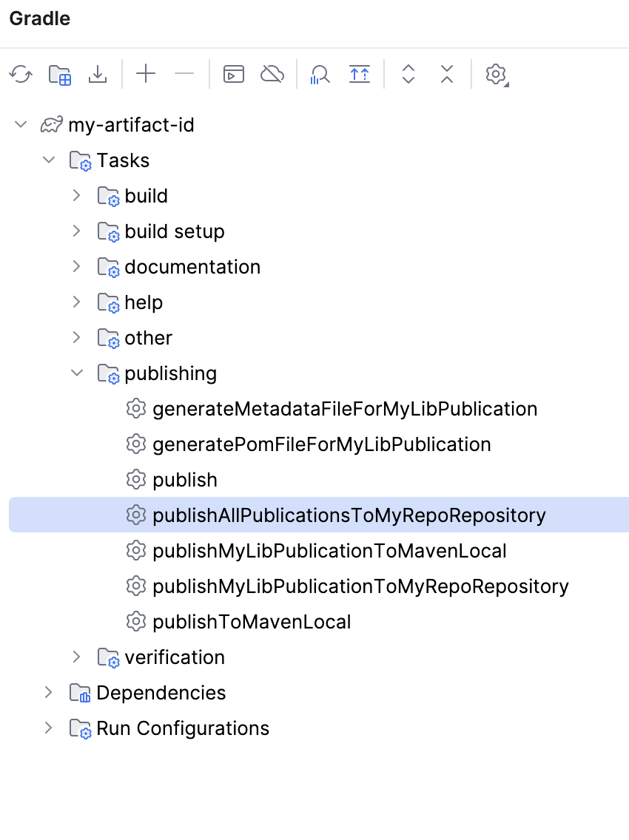This screenshot has height=840, width=629.
Task: Select publishAllPublicationsToMyRepoRepository task
Action: click(319, 515)
